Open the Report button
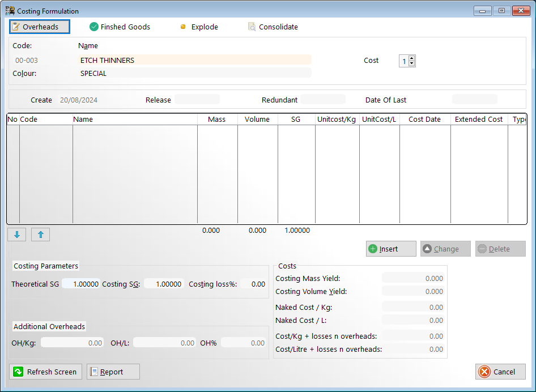Viewport: 536px width, 392px height. 113,372
